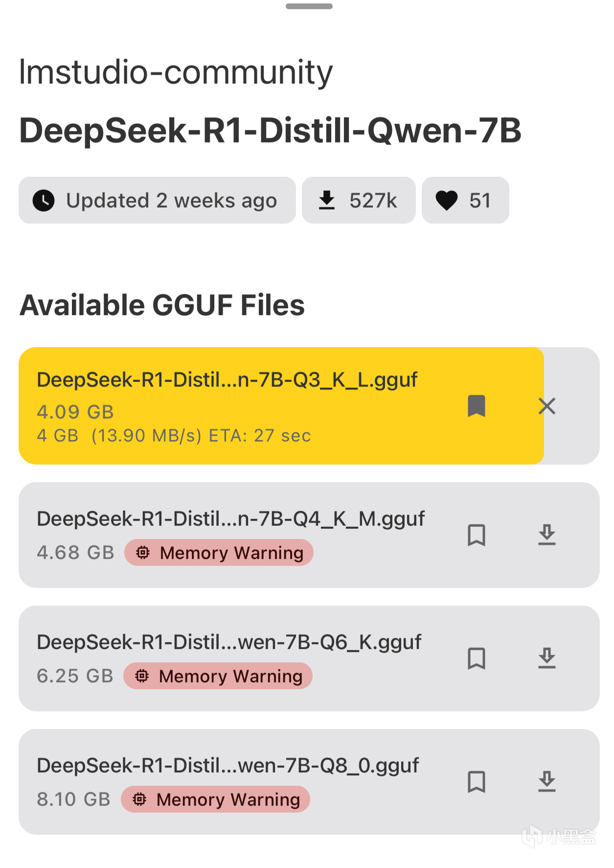The image size is (614, 868).
Task: Open lmstudio-community author link
Action: (x=176, y=72)
